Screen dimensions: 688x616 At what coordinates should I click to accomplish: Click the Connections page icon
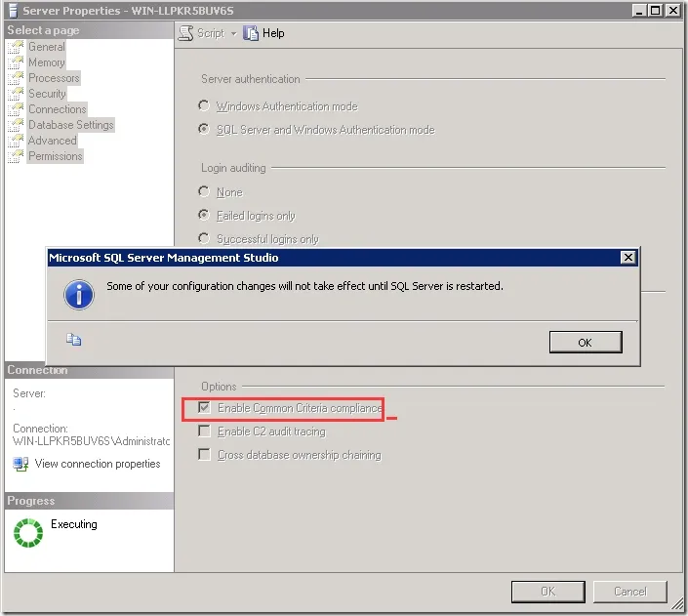[x=16, y=109]
